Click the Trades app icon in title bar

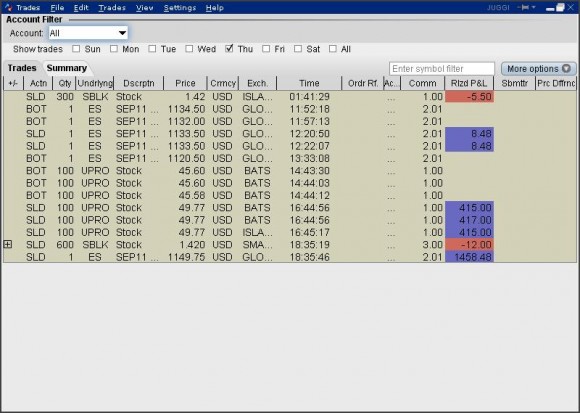[x=8, y=7]
